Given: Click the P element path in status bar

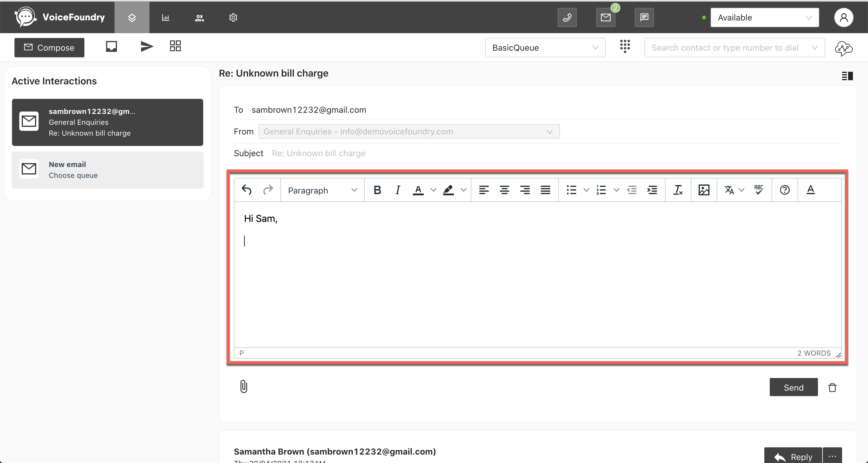Looking at the screenshot, I should [241, 353].
